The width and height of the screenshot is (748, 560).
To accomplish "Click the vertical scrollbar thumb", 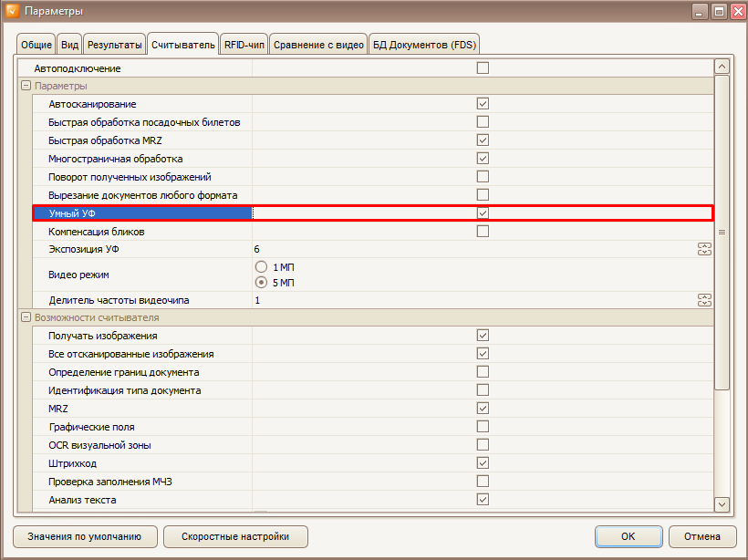I will click(x=722, y=233).
